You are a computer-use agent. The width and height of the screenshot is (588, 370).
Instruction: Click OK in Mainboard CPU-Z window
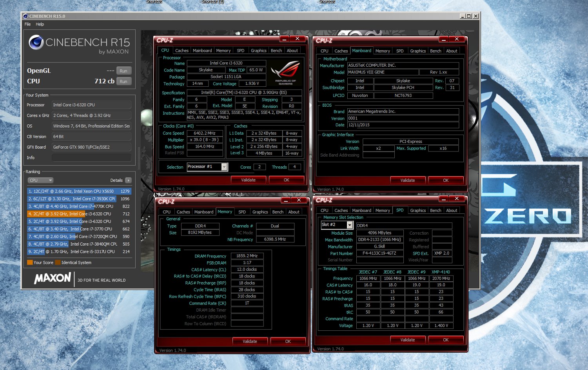446,180
